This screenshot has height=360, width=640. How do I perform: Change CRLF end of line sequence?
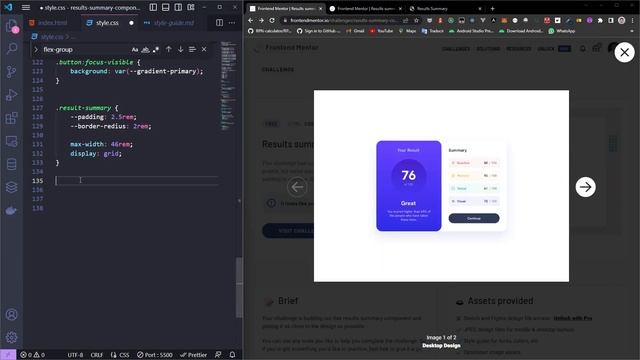(x=96, y=355)
